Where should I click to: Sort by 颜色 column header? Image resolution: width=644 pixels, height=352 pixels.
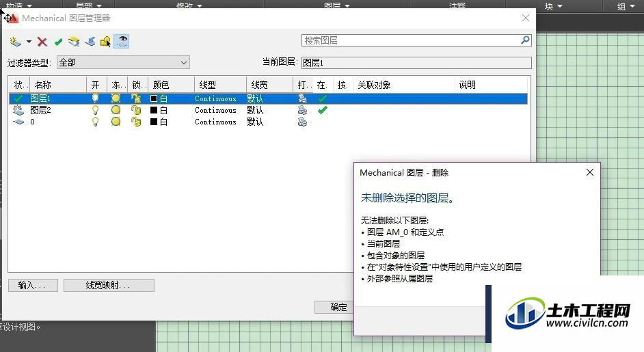pyautogui.click(x=170, y=85)
